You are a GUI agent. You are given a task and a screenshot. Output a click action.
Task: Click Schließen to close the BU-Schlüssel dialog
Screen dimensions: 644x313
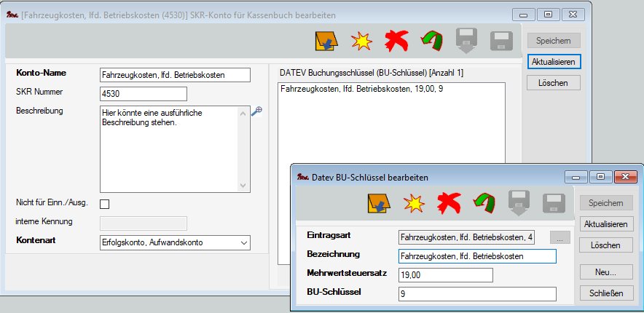click(x=606, y=293)
